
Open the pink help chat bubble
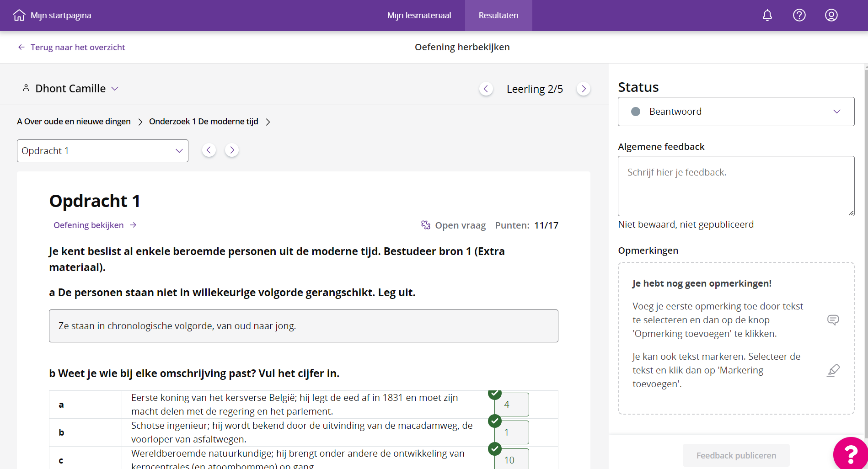pos(851,453)
